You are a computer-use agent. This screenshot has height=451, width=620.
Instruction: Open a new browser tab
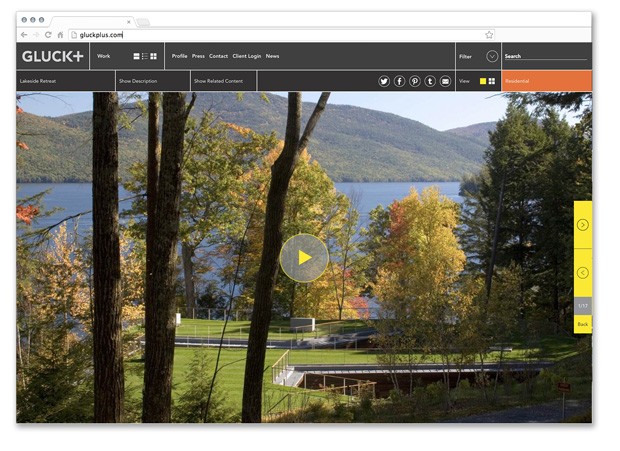pyautogui.click(x=143, y=23)
